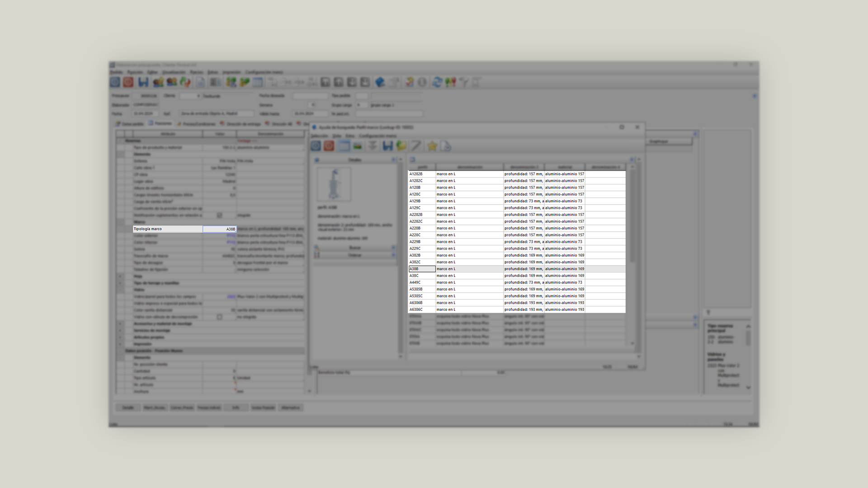Click the blue refresh arrows icon in main toolbar
This screenshot has height=488, width=868.
click(437, 82)
